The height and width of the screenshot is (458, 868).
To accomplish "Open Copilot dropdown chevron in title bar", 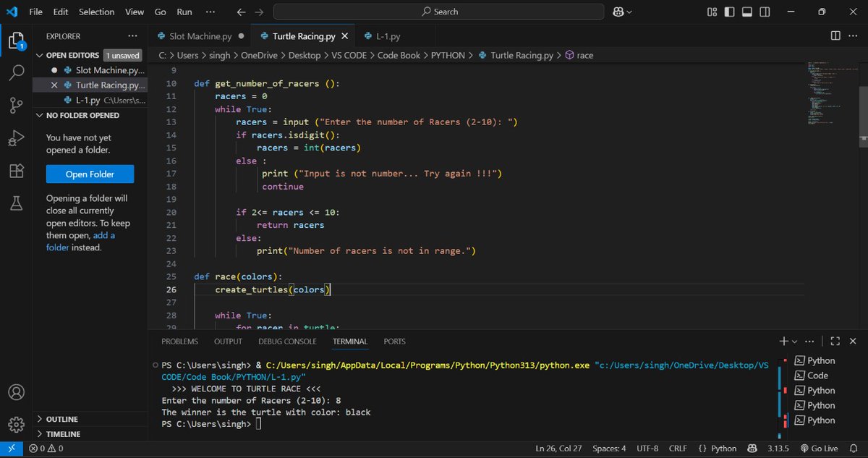I will pos(629,12).
